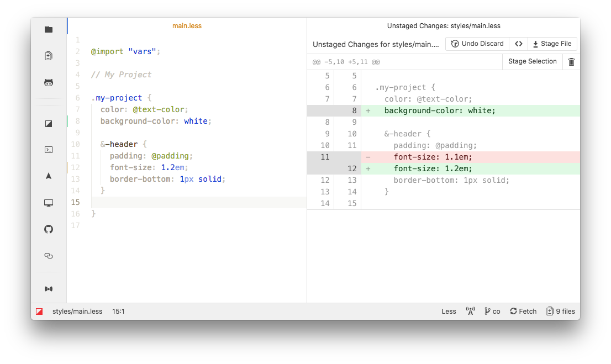Open the GitHub logo icon in the sidebar
Screen dimensions: 611x364
pyautogui.click(x=49, y=229)
